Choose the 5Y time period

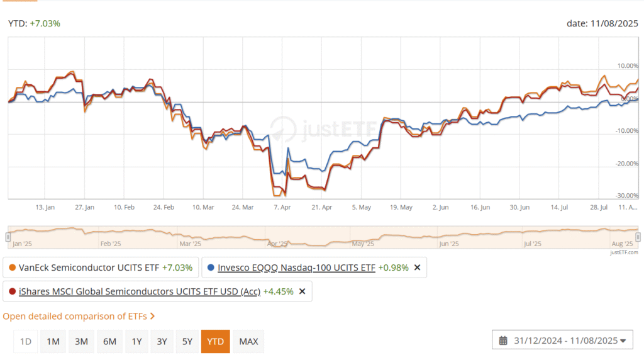click(187, 341)
